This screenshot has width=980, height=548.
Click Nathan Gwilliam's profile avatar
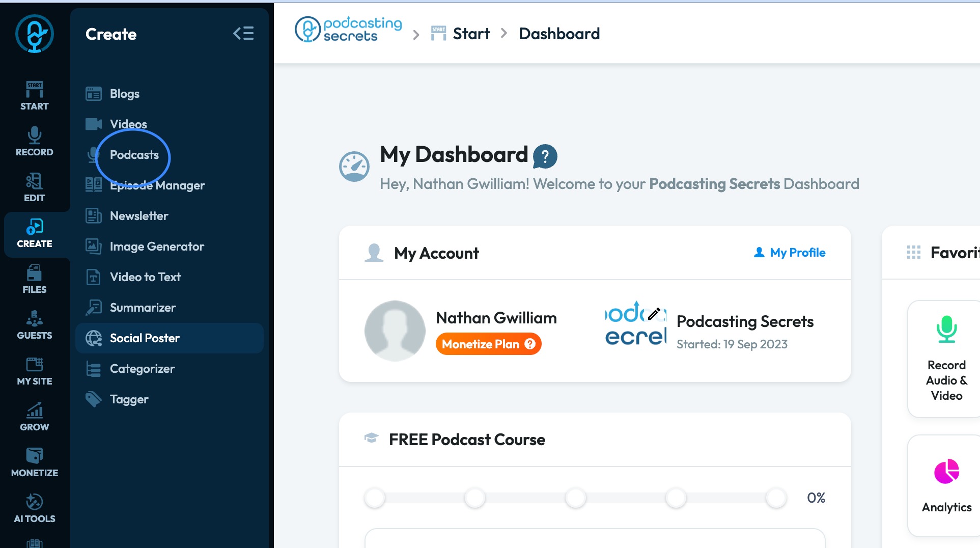(395, 331)
